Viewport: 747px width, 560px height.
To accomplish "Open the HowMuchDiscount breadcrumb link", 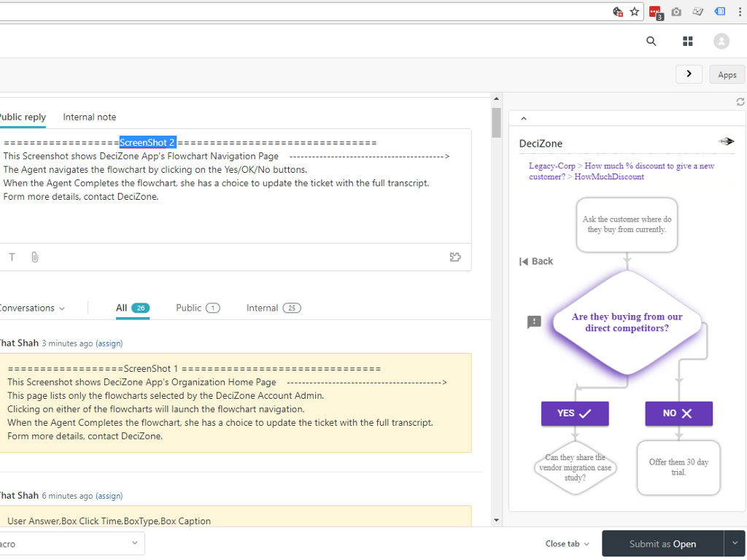I will point(609,176).
